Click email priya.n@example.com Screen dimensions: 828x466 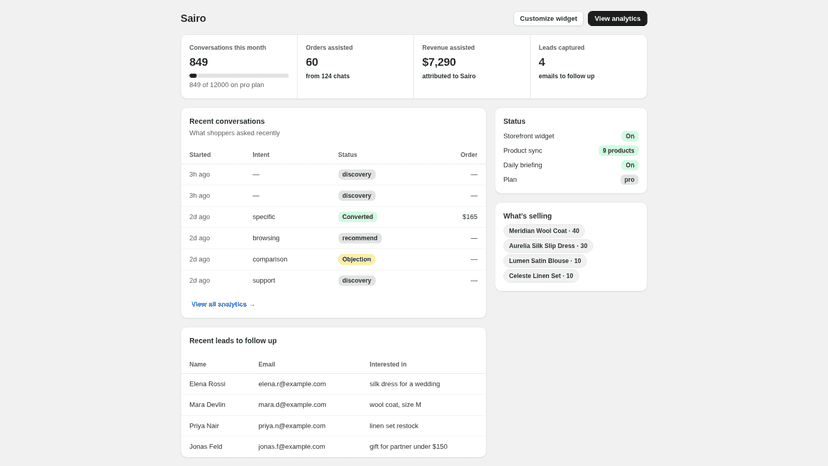[x=291, y=426]
